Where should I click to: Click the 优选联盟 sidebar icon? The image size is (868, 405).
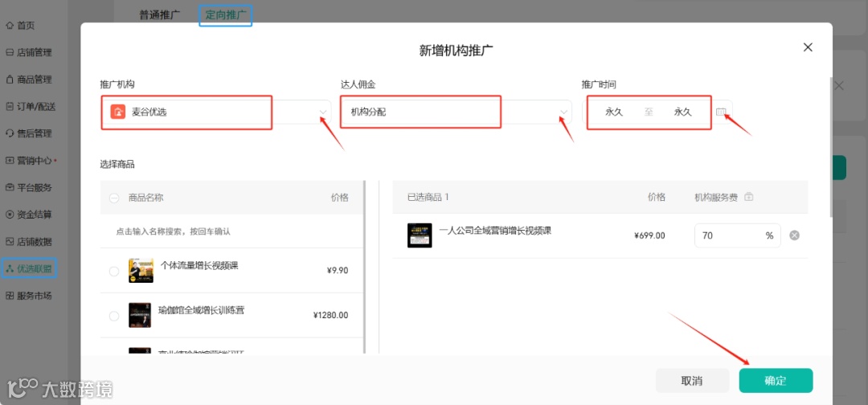pyautogui.click(x=10, y=269)
